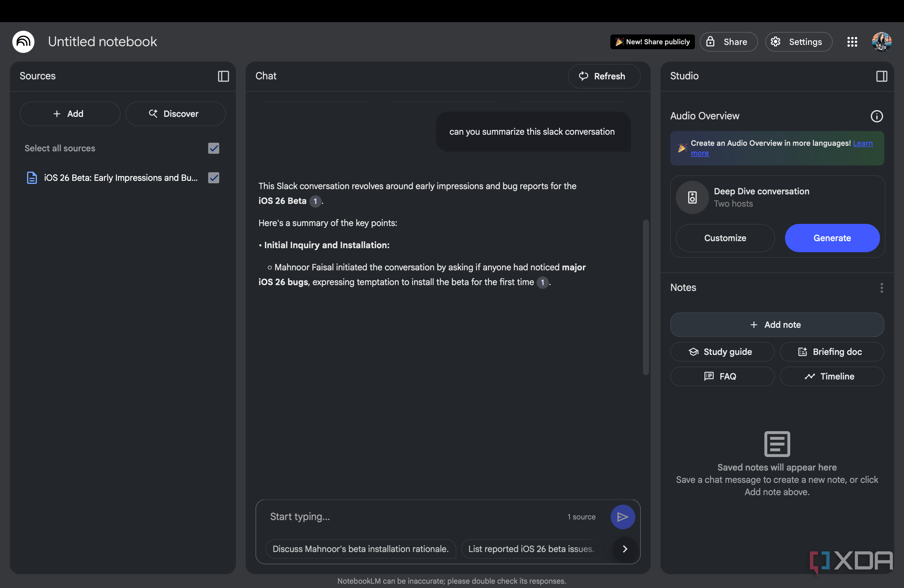Click the chat vertical scrollbar
This screenshot has height=588, width=904.
click(x=645, y=297)
